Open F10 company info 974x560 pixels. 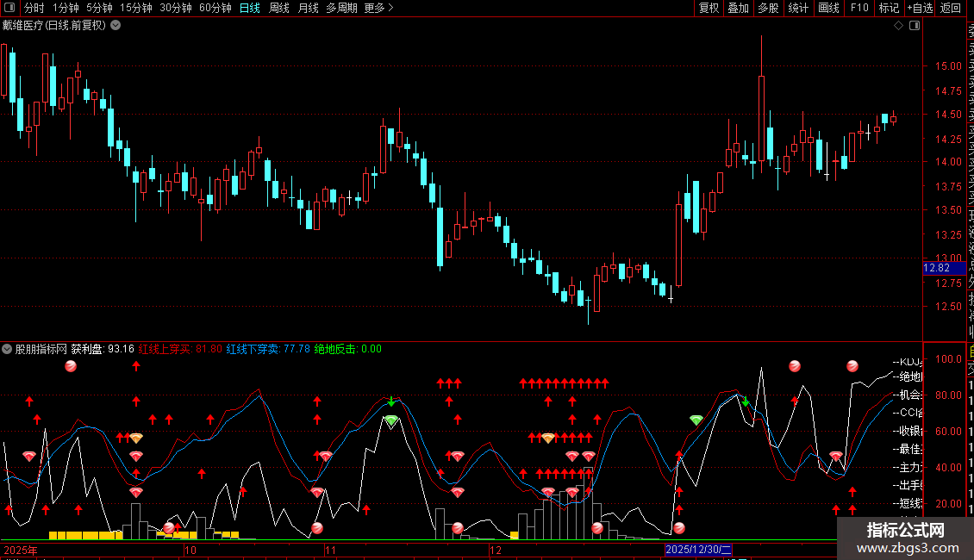[859, 8]
